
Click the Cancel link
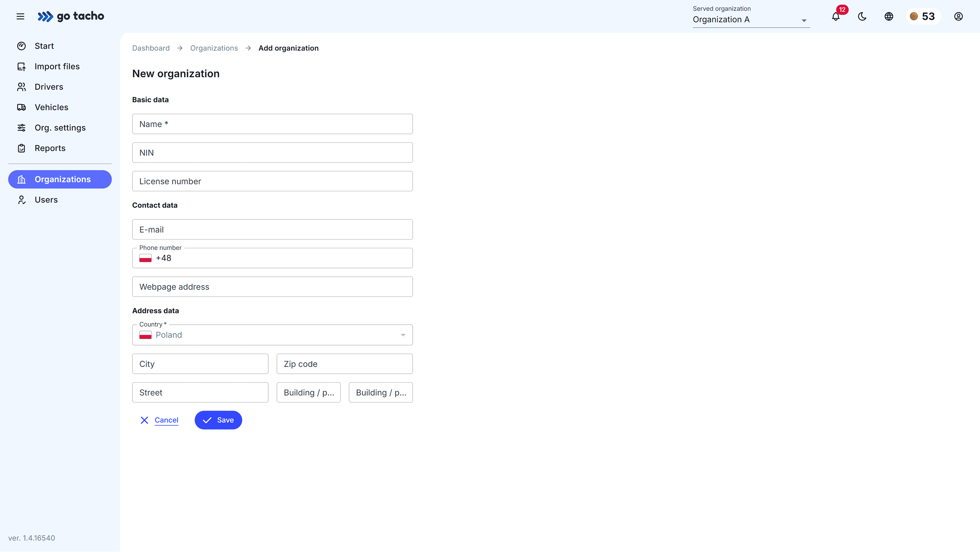pyautogui.click(x=166, y=420)
